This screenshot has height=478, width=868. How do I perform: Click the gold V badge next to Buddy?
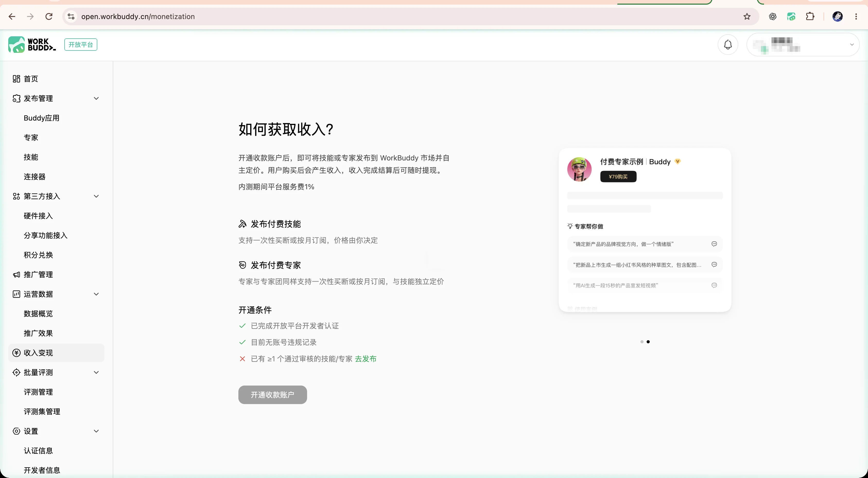pyautogui.click(x=678, y=161)
